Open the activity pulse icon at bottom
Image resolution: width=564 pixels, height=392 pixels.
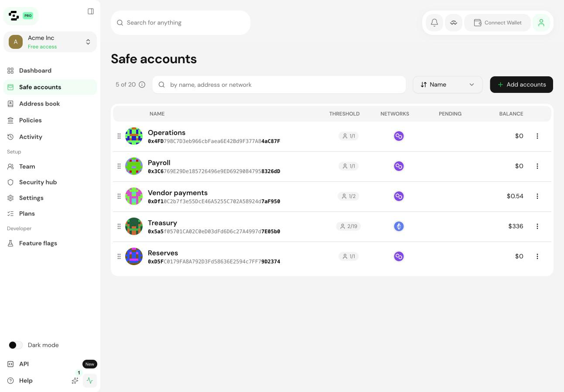pos(90,381)
